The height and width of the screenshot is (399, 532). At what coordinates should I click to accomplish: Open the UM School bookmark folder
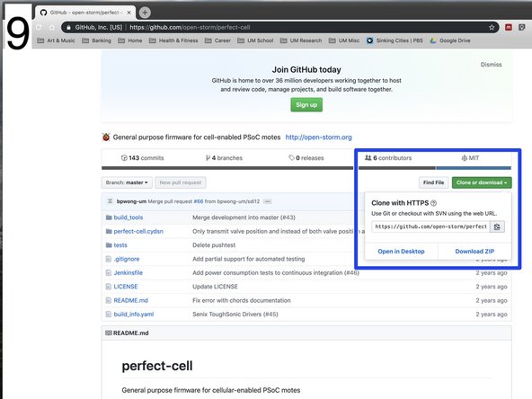point(255,40)
